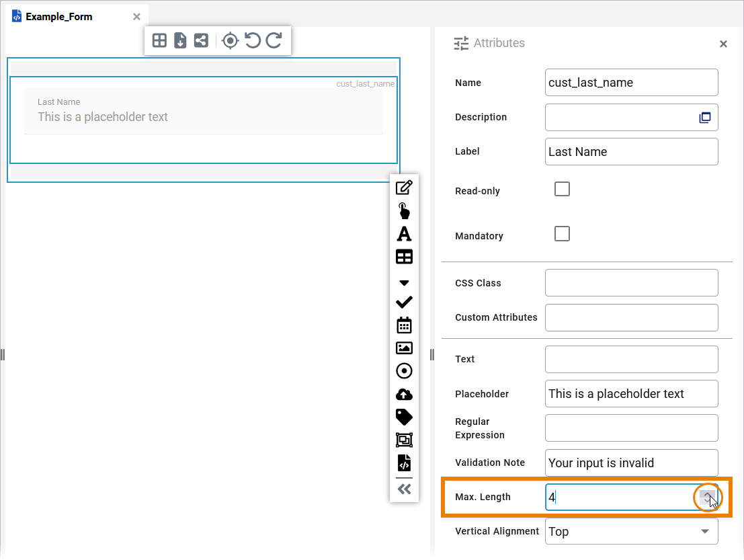This screenshot has width=744, height=560.
Task: Close the Attributes panel
Action: (x=723, y=44)
